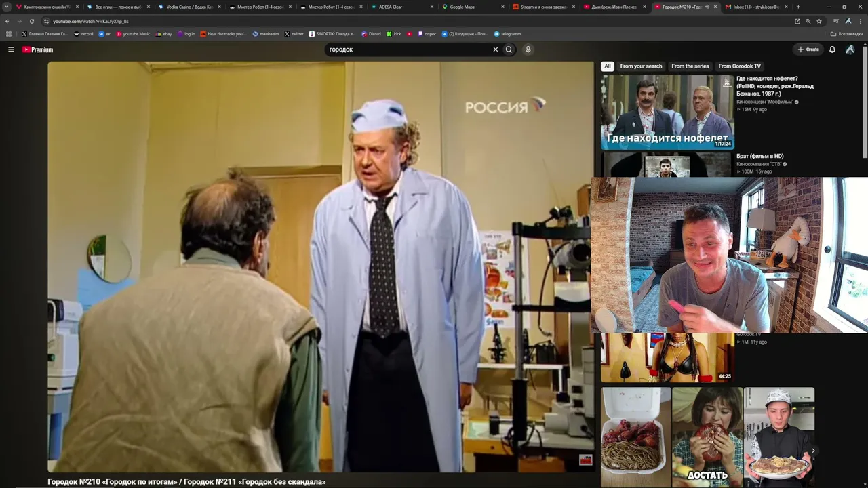Screen dimensions: 868x488
Task: Go to YouTube Premium home logo
Action: [x=37, y=49]
